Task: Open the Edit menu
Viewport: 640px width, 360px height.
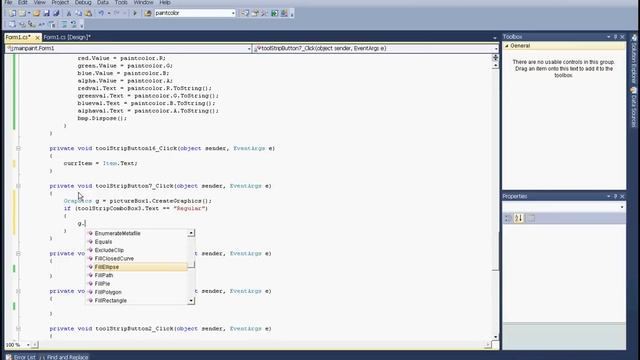Action: (x=23, y=2)
